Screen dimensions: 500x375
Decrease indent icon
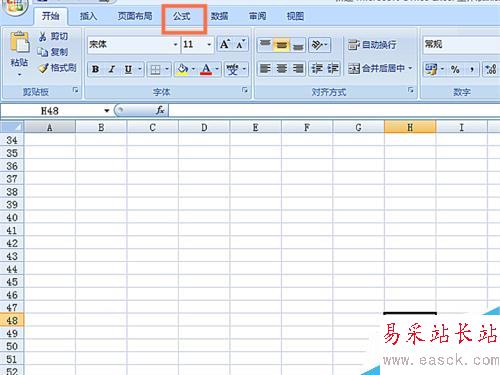[x=317, y=69]
